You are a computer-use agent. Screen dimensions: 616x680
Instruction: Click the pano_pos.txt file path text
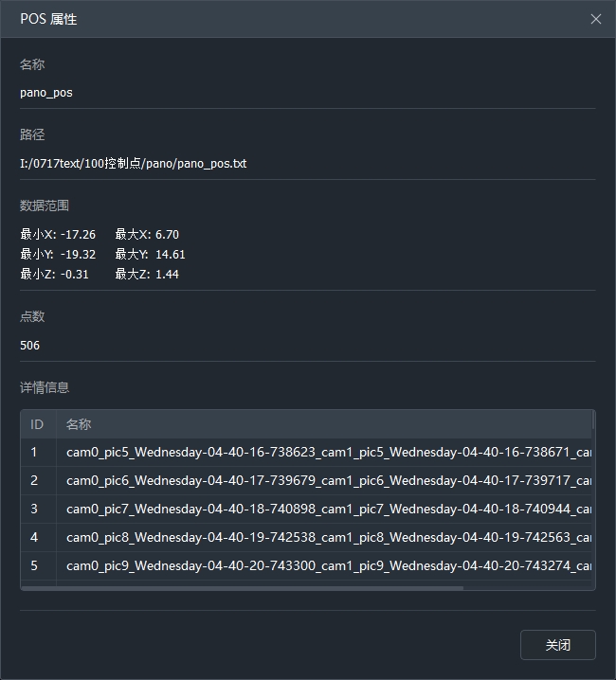point(133,163)
